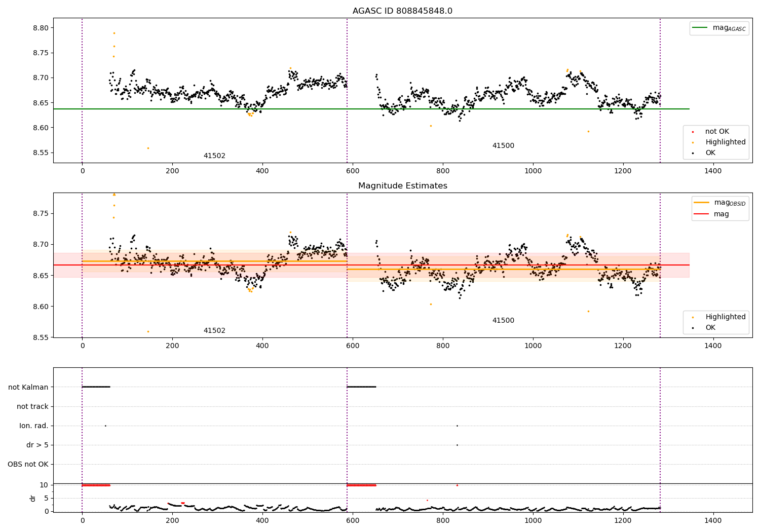Click 'Highlighted' legend entry in top plot

(726, 142)
